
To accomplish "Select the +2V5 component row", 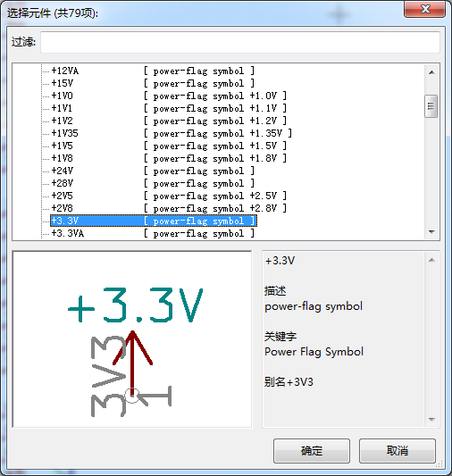I will coord(169,196).
